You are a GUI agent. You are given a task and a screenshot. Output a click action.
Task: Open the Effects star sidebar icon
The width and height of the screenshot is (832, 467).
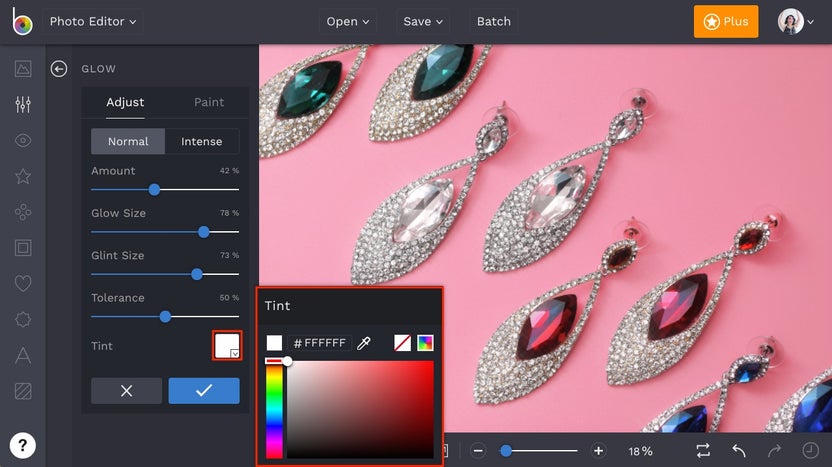point(23,176)
